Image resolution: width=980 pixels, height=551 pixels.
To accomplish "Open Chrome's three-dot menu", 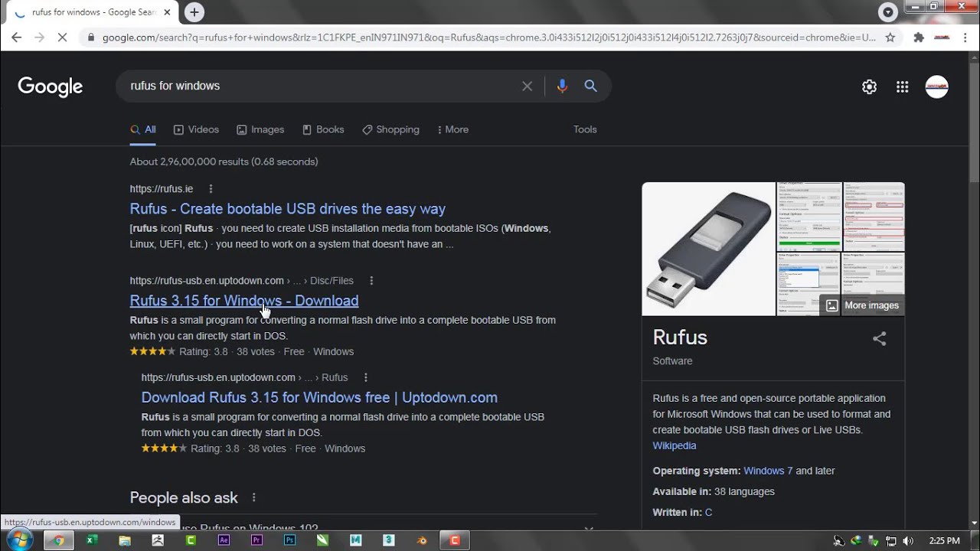I will [x=965, y=37].
